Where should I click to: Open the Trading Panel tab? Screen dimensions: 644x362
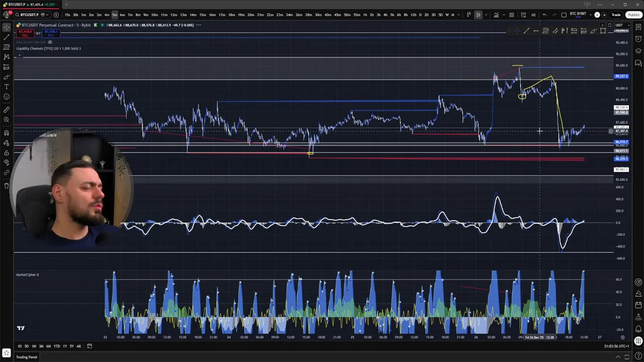coord(26,357)
